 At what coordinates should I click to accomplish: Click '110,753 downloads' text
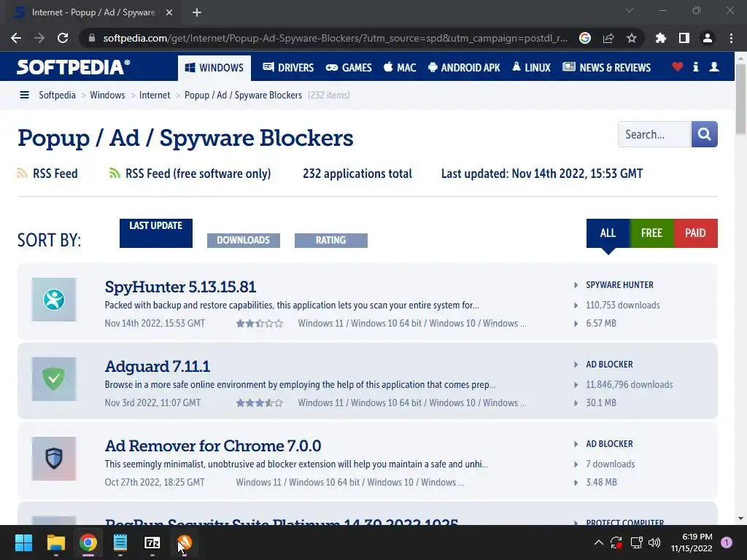[623, 306]
